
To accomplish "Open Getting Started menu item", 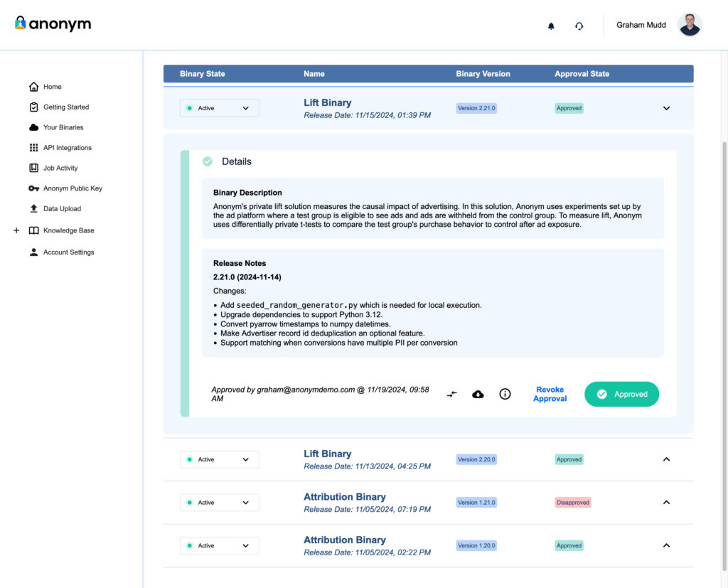I will [x=66, y=107].
